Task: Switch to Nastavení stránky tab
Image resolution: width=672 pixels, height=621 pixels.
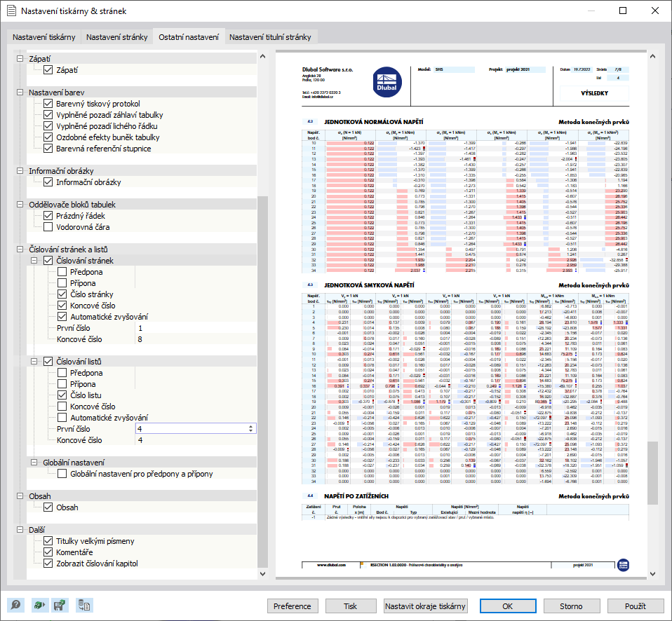Action: pyautogui.click(x=116, y=37)
